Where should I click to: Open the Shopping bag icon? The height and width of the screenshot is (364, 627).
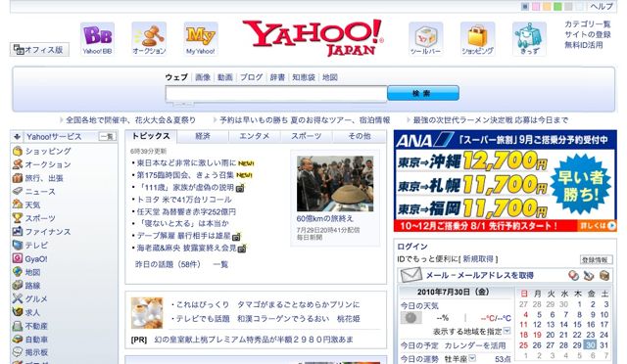tap(478, 39)
